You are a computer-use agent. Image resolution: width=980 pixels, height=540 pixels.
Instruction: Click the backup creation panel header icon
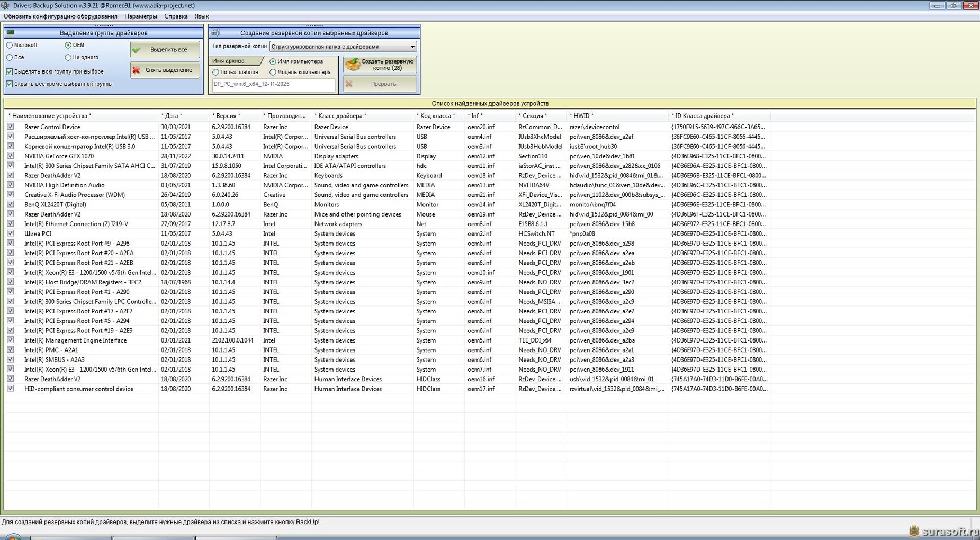[x=215, y=33]
